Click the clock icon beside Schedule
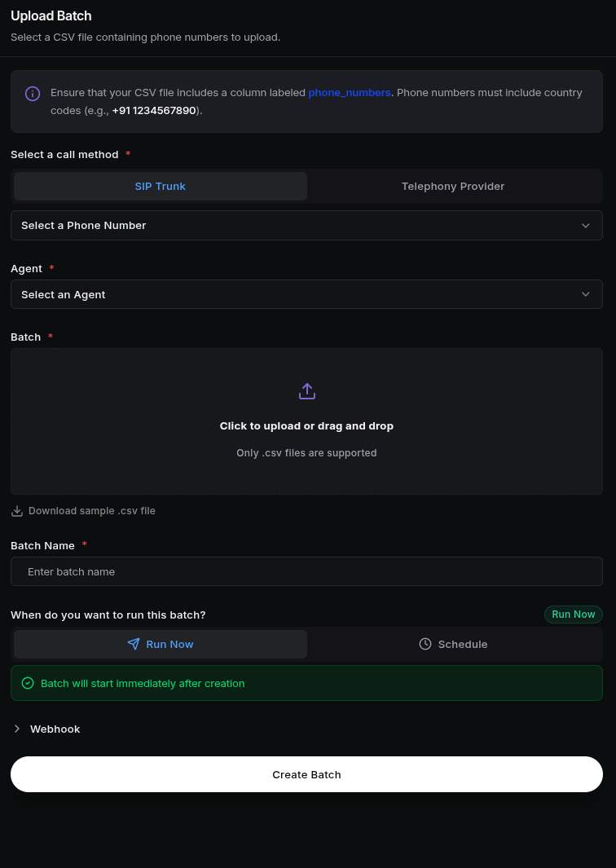616x868 pixels. (x=425, y=644)
